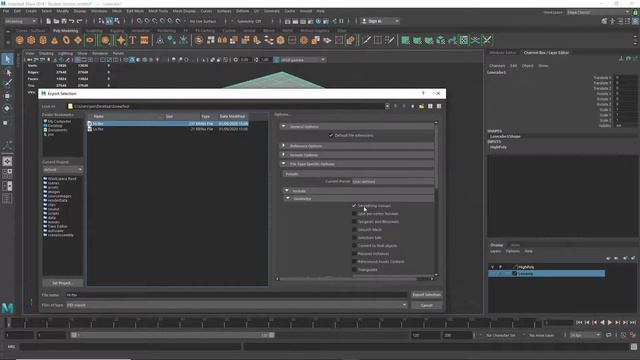Select the Poly Modeling shelf tab
The image size is (640, 360).
(65, 31)
